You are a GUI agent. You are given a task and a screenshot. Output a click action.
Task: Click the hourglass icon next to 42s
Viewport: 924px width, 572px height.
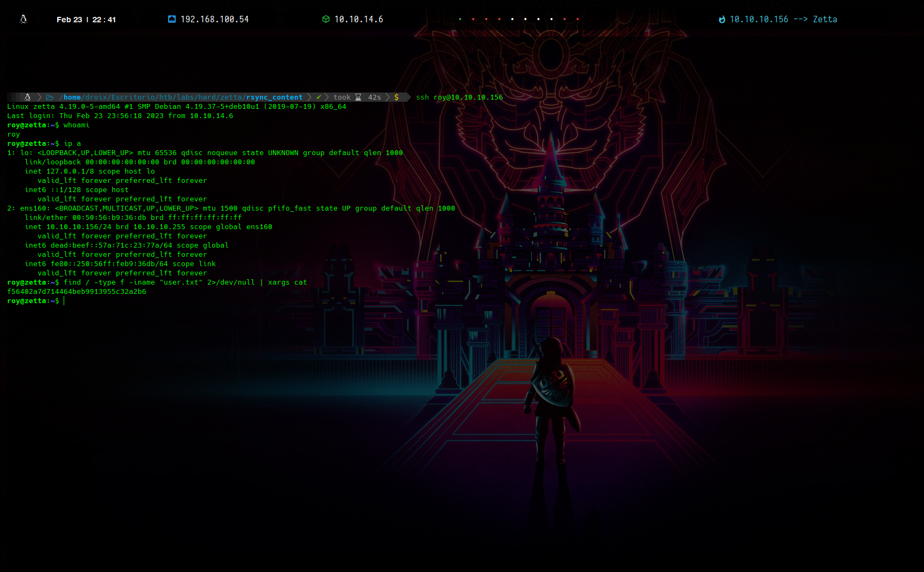(x=358, y=97)
